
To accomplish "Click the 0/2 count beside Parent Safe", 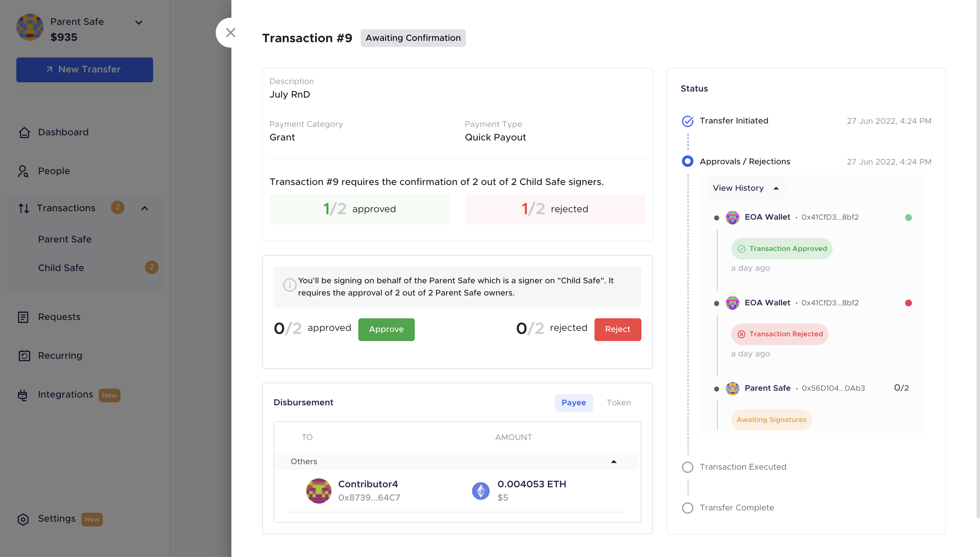I will click(901, 388).
